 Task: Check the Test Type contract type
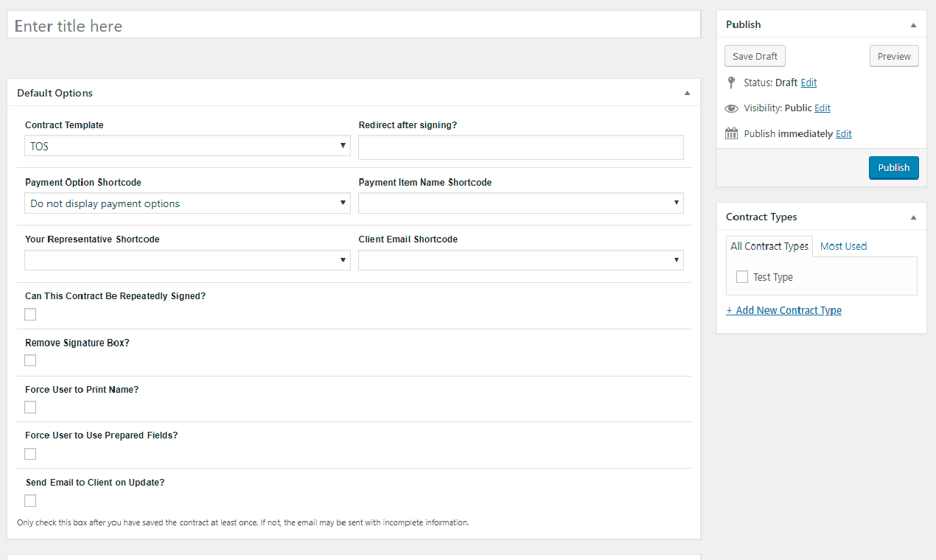741,276
